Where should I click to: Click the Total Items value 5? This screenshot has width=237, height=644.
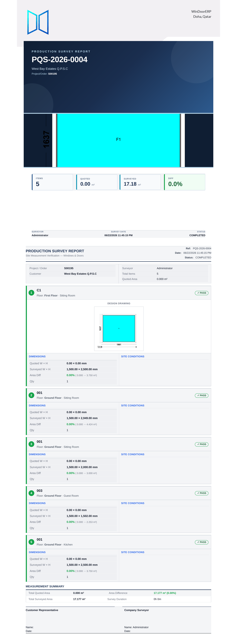(157, 274)
